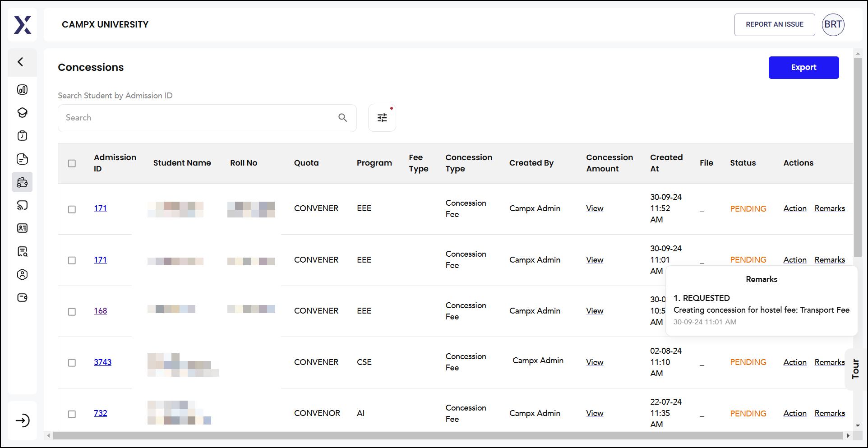This screenshot has width=868, height=448.
Task: Open the feed broadcast sidebar icon
Action: click(23, 205)
